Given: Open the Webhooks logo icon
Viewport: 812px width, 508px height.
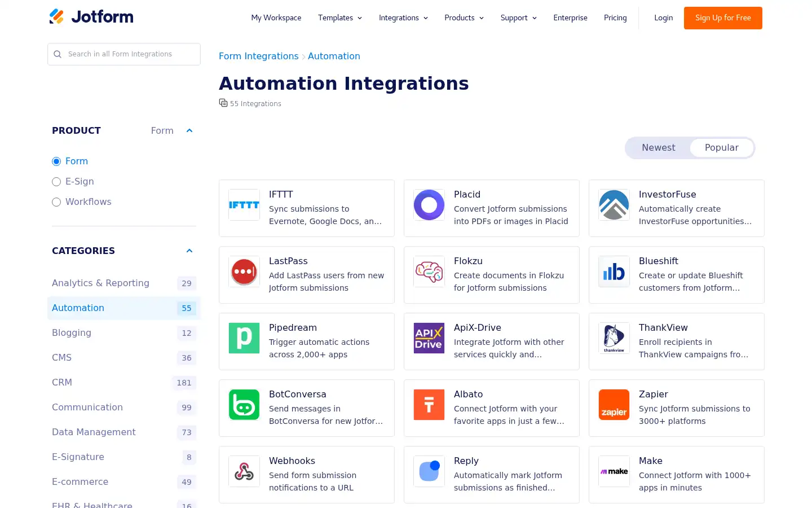Looking at the screenshot, I should pos(244,471).
